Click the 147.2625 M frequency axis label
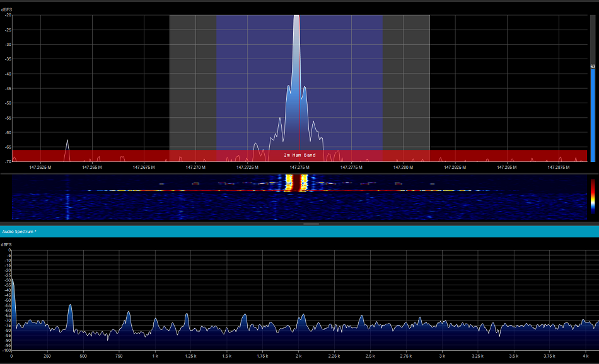 pyautogui.click(x=40, y=168)
